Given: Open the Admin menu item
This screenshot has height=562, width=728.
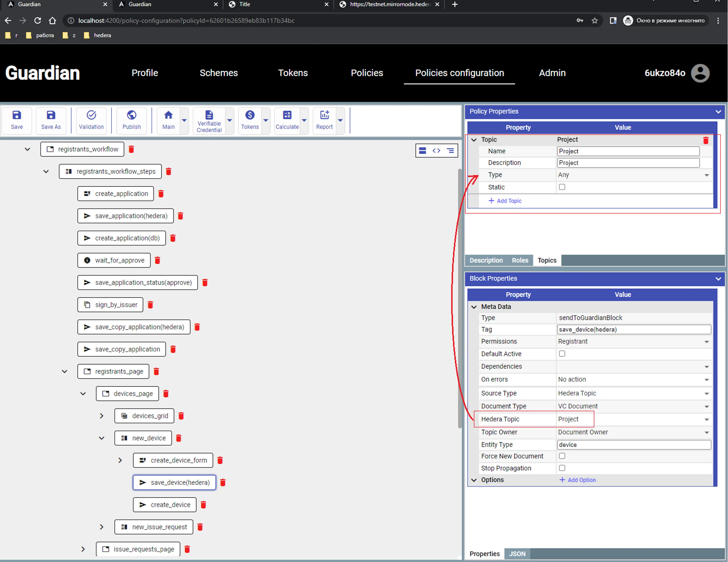Looking at the screenshot, I should point(552,73).
